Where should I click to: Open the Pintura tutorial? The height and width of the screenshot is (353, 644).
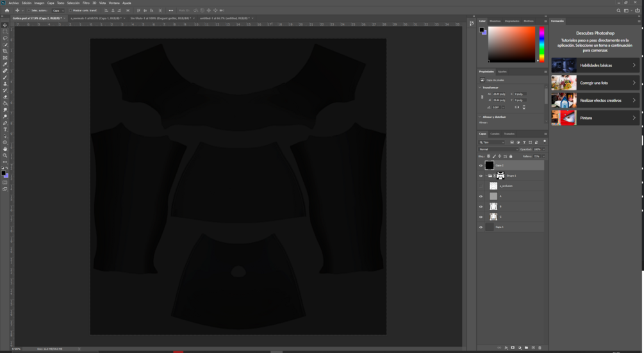pos(595,118)
